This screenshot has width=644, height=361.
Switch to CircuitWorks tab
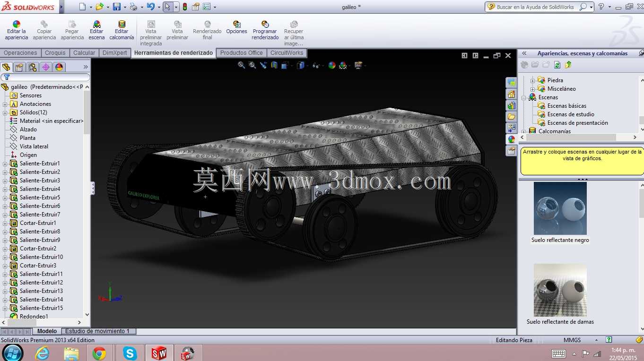pos(287,53)
